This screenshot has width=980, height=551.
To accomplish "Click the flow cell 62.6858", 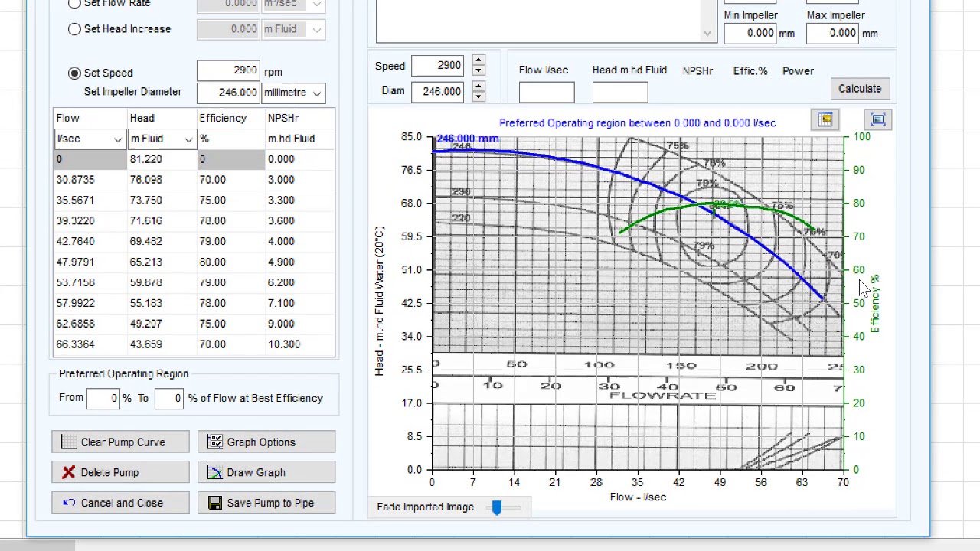I will [x=90, y=324].
